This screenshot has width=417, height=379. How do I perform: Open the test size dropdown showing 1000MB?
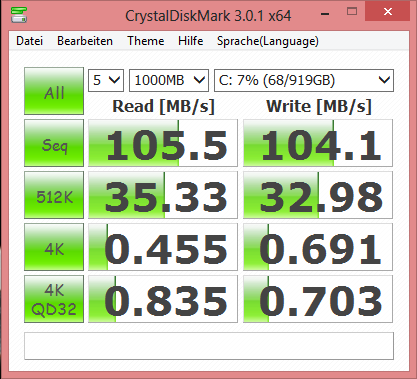[x=169, y=80]
